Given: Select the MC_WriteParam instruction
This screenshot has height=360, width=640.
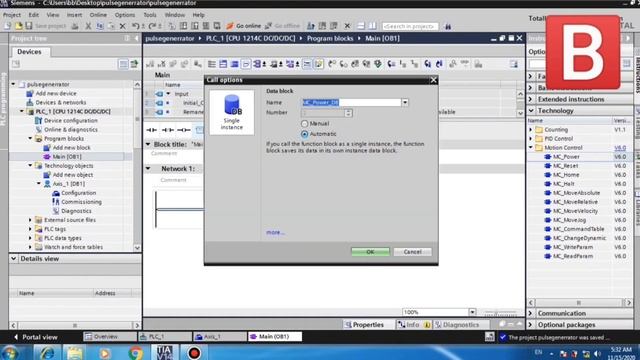Looking at the screenshot, I should click(x=573, y=247).
